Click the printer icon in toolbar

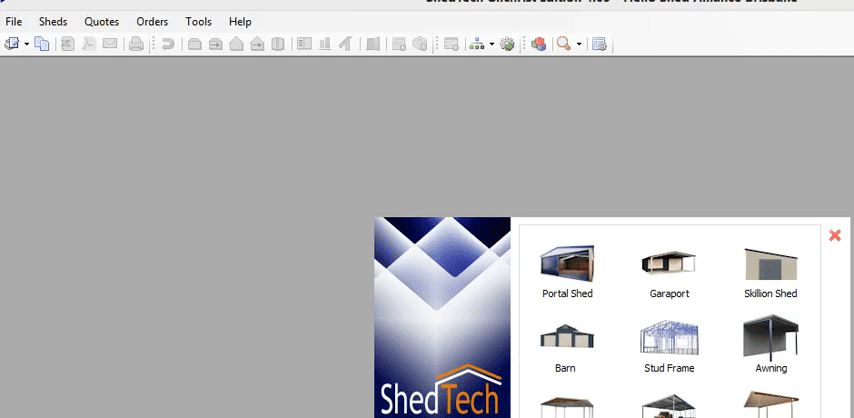pos(136,44)
